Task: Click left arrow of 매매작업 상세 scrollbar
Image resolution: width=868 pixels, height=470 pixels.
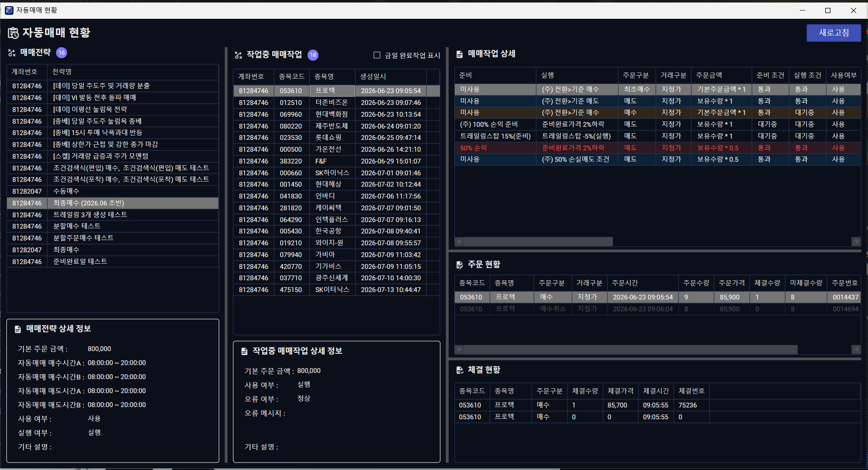Action: point(460,241)
